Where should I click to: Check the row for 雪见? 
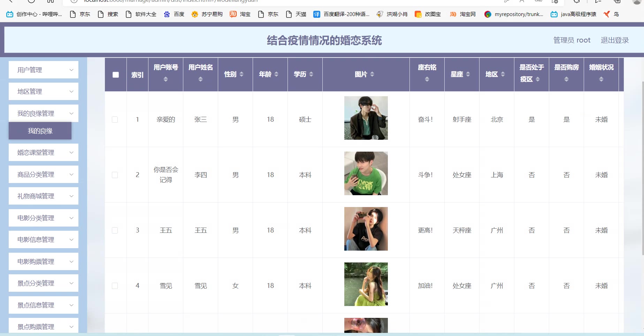[115, 286]
